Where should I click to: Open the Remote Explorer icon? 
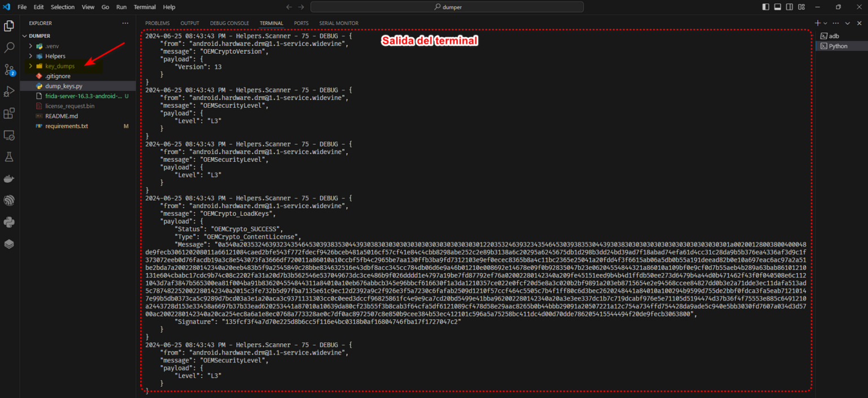9,135
